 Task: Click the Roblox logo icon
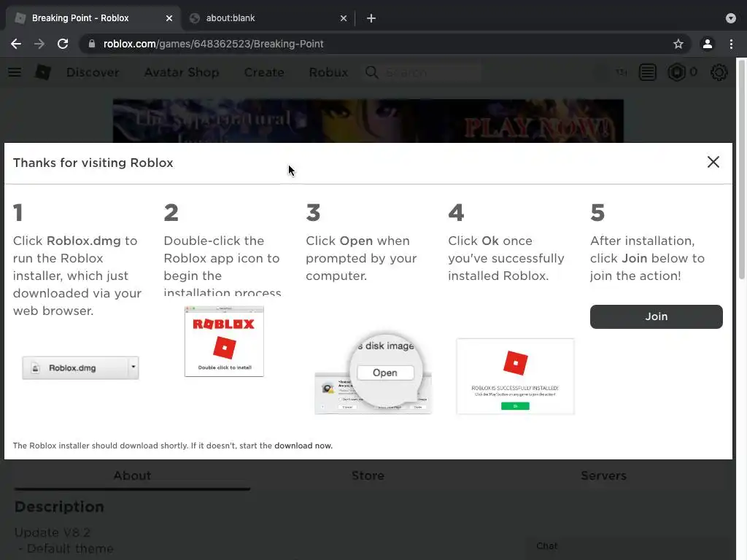point(43,72)
